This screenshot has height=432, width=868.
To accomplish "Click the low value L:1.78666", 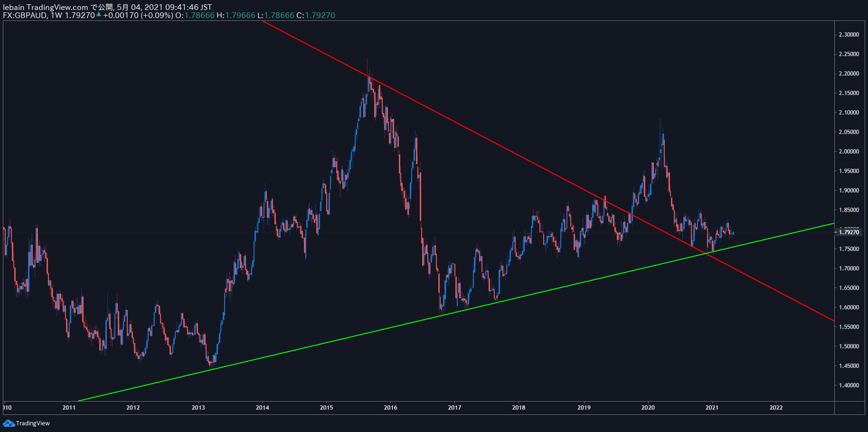I will coord(276,15).
